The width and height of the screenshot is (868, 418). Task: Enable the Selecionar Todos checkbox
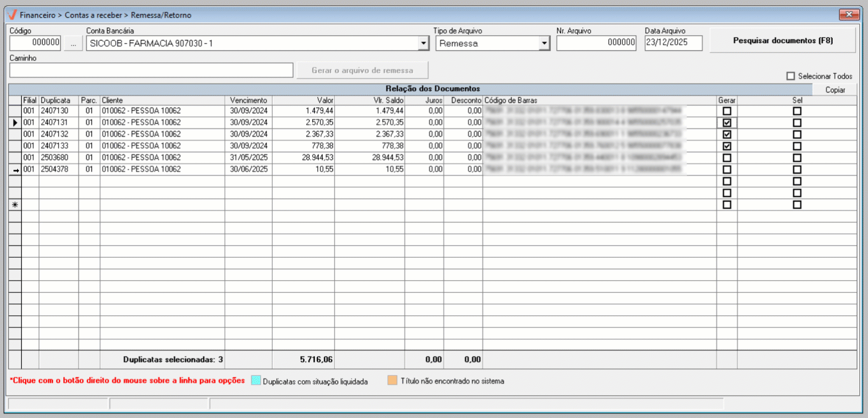pos(791,76)
